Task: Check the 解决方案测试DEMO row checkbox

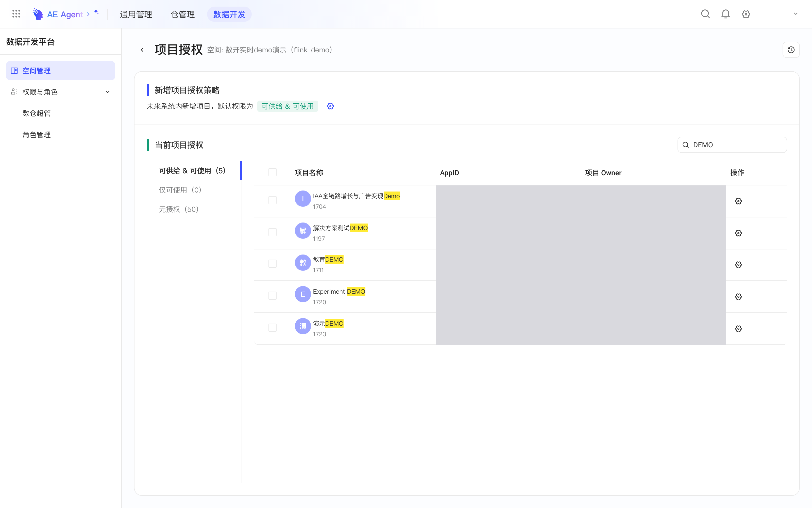Action: pos(273,232)
